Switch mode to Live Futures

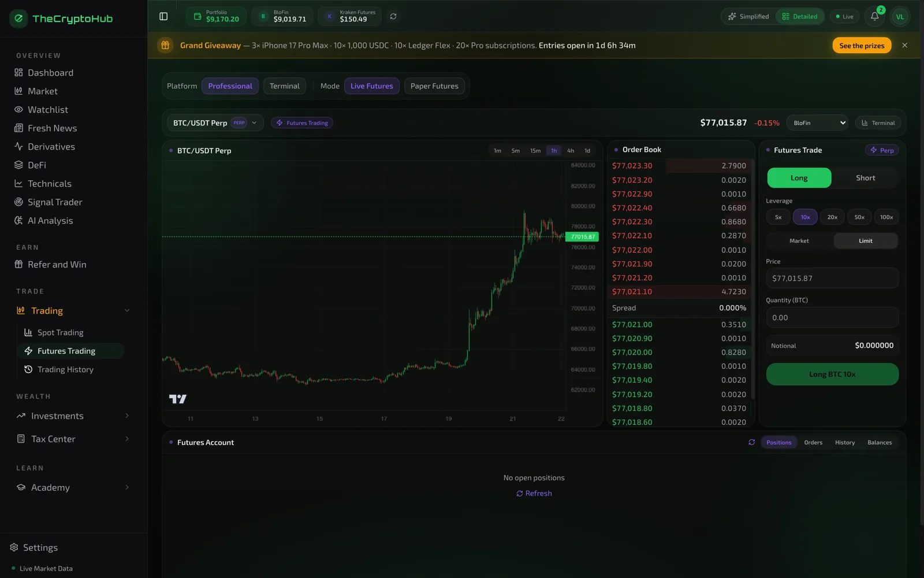372,86
